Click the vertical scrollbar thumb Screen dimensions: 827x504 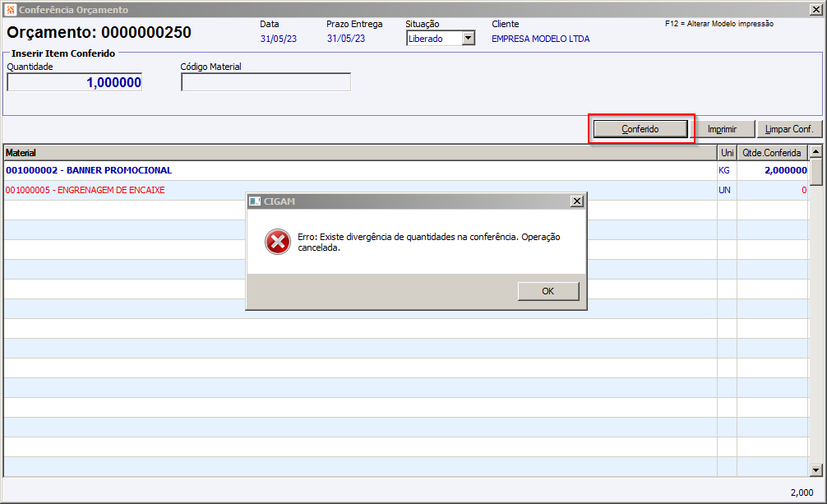(x=816, y=172)
